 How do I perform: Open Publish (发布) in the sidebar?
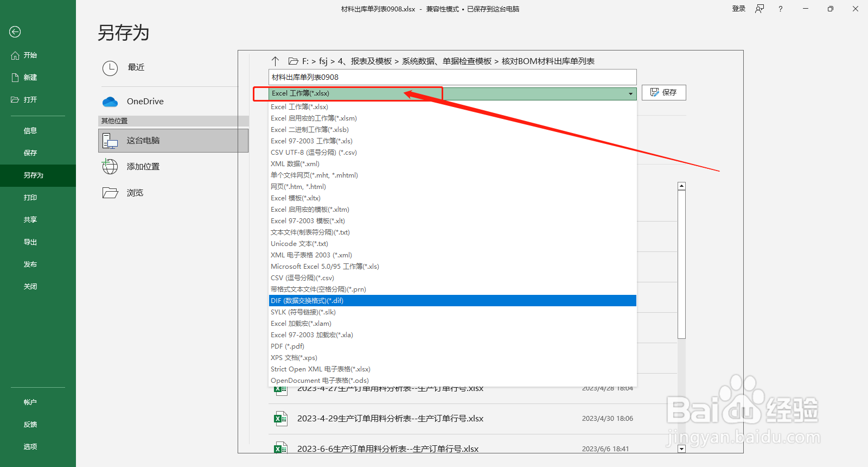coord(38,264)
